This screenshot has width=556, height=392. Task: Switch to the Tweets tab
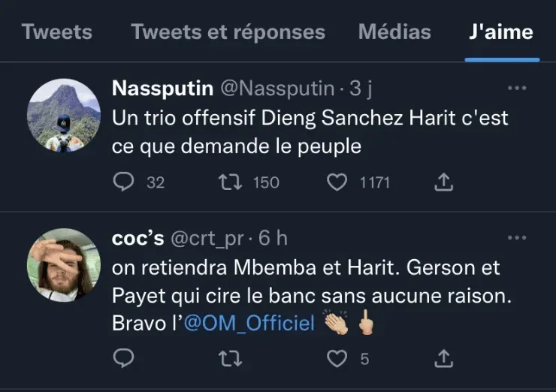57,32
